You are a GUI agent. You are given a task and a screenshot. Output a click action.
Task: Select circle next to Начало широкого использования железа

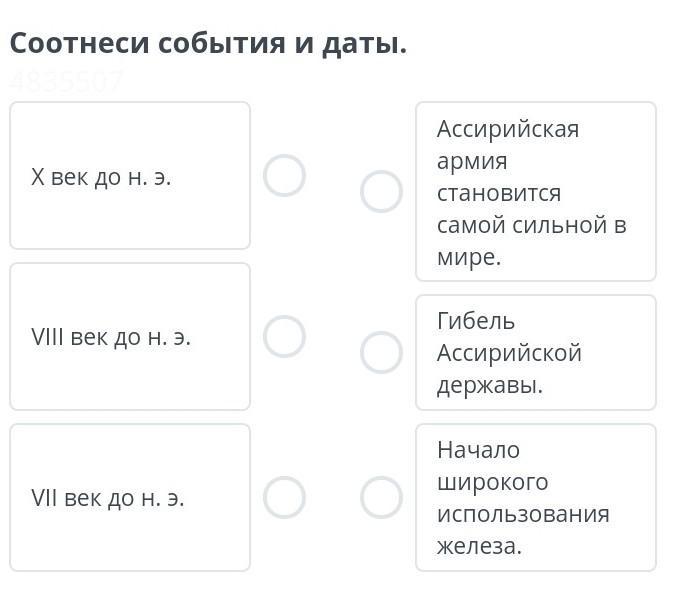tap(381, 497)
